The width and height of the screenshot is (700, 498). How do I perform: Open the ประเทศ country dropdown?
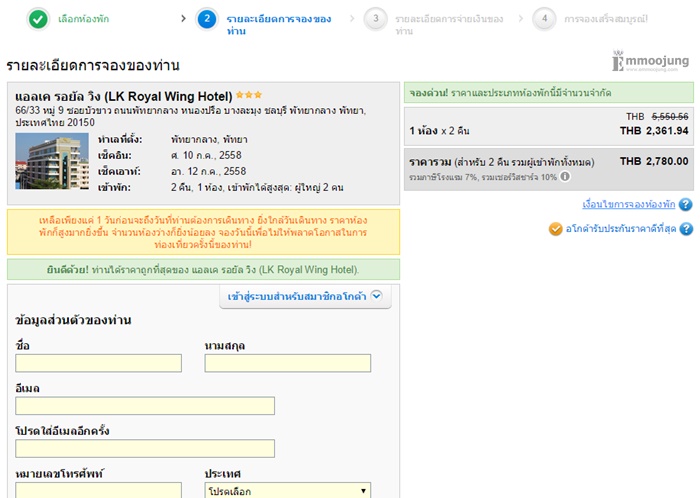[x=288, y=490]
